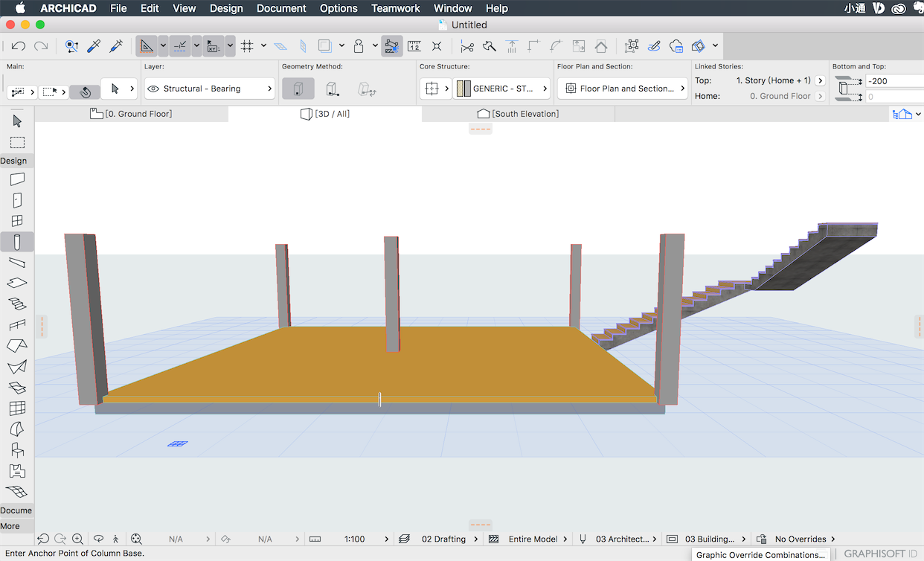Select the [3D / All] tab
Screen dimensions: 924x561
pyautogui.click(x=325, y=114)
